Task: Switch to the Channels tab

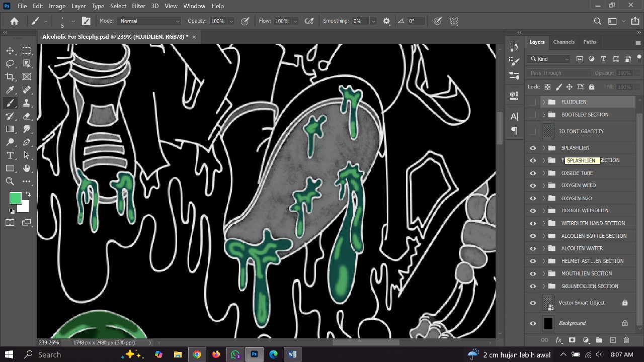Action: (563, 42)
